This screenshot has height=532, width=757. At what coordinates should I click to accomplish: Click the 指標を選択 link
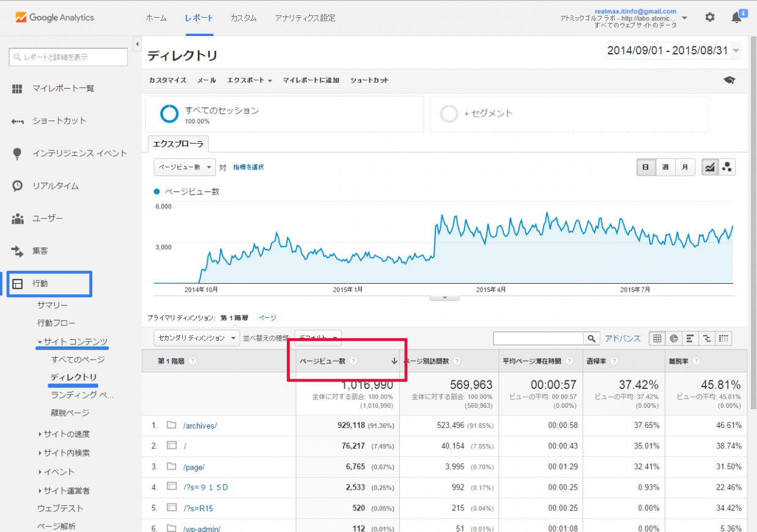pos(248,167)
